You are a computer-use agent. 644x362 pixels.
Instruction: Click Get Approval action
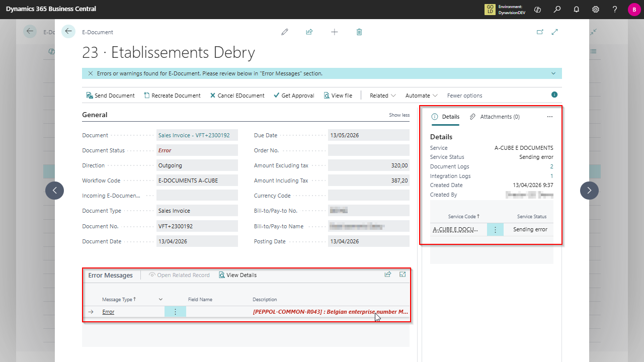(294, 96)
